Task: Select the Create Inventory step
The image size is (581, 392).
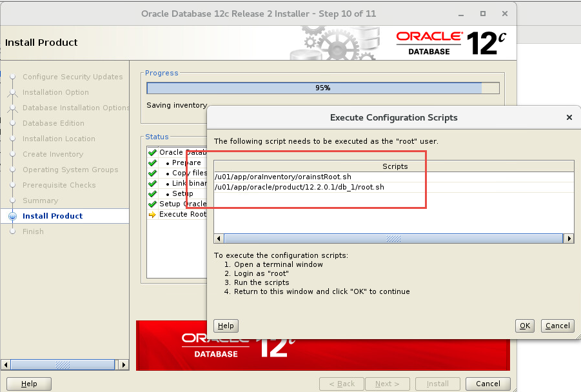Action: pyautogui.click(x=53, y=154)
